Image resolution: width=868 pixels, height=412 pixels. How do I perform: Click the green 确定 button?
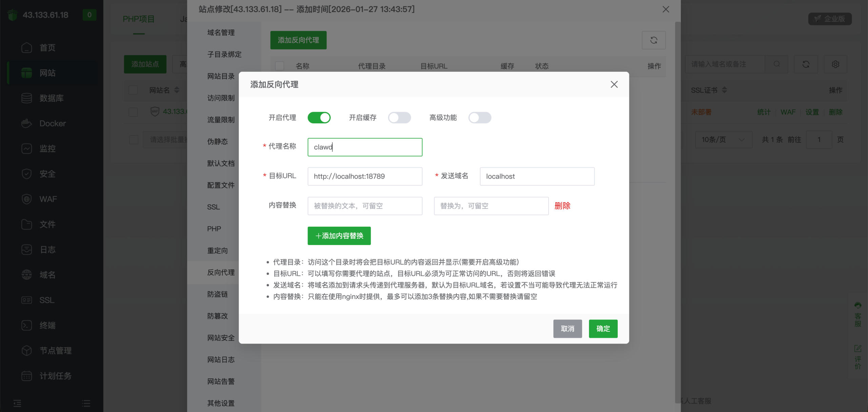(x=603, y=329)
